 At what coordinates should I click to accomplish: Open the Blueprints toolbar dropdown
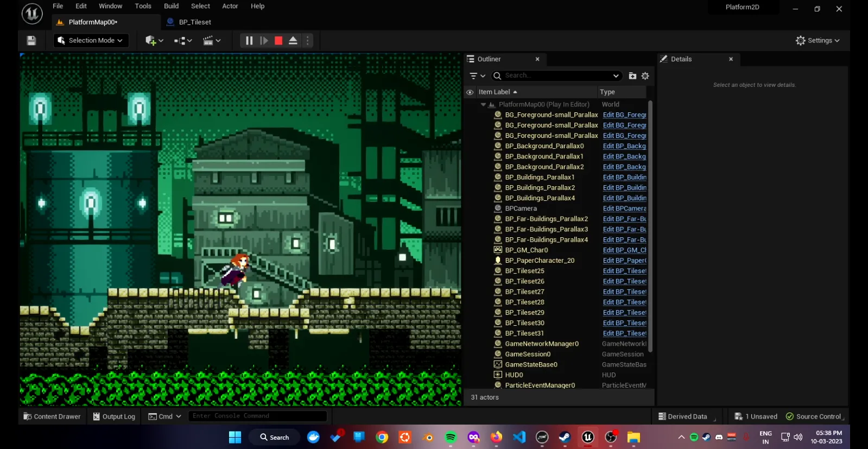tap(183, 41)
